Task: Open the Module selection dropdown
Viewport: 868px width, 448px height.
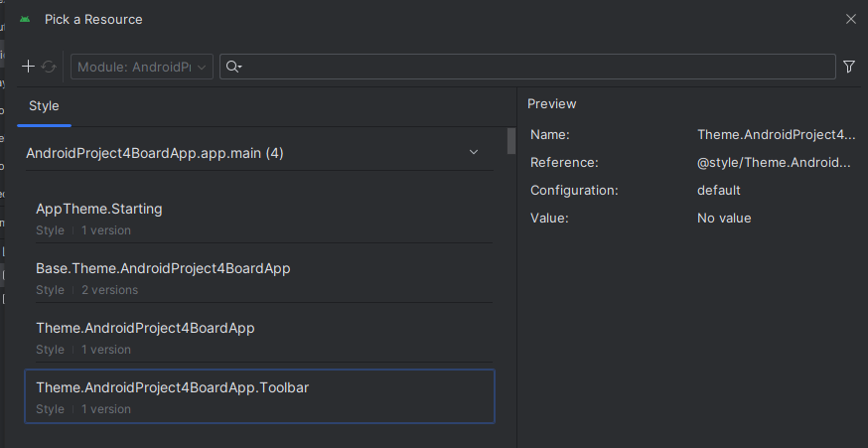Action: coord(142,67)
